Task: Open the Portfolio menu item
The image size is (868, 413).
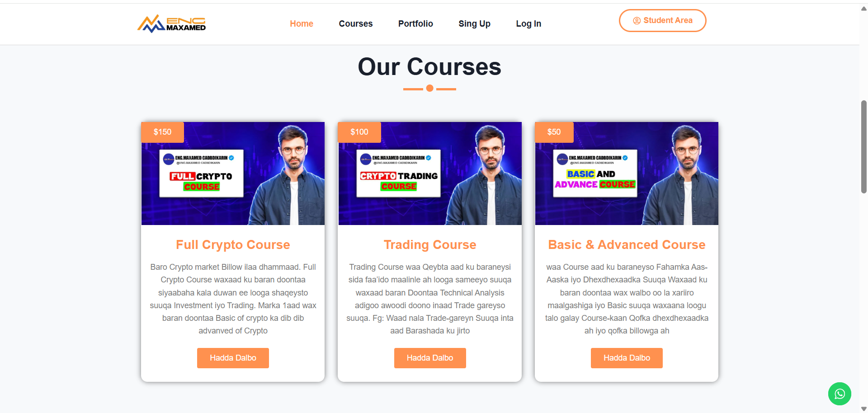Action: 415,23
